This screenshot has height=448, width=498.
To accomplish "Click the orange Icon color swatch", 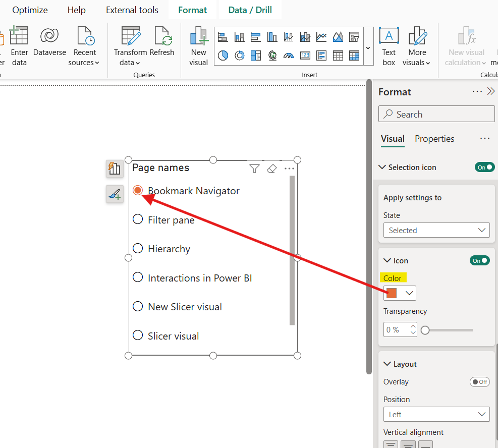I will point(392,293).
